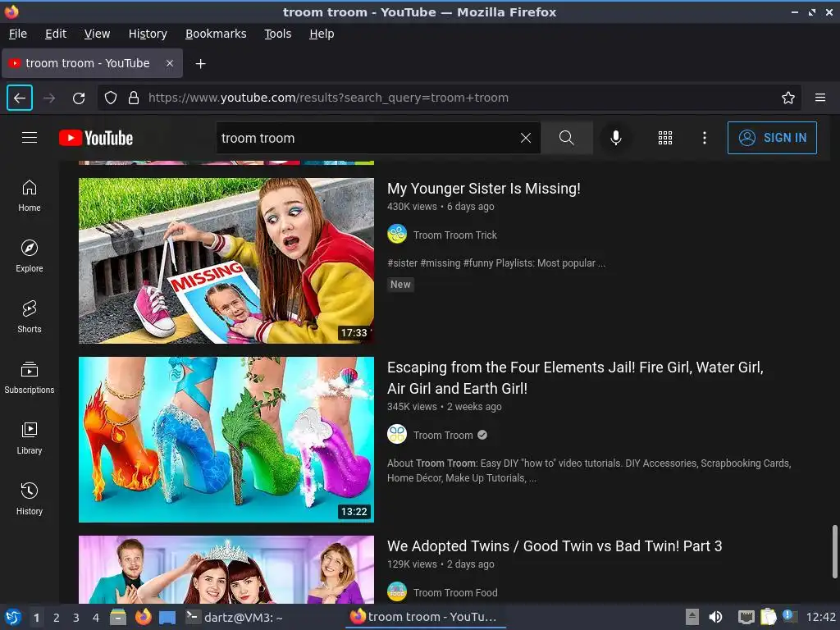
Task: Click the taskbar clock 12:42
Action: [x=820, y=617]
